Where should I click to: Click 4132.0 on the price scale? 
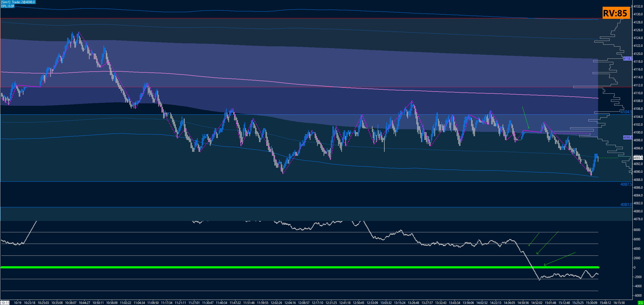[x=638, y=6]
